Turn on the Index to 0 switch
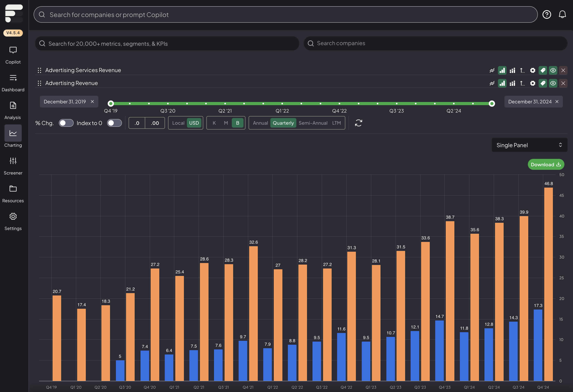Image resolution: width=573 pixels, height=392 pixels. 114,123
